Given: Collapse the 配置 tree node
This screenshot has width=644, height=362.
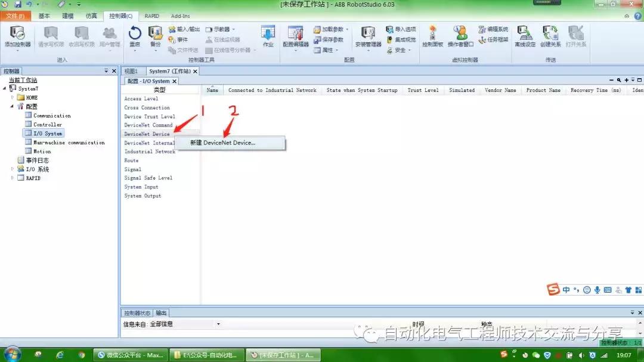Looking at the screenshot, I should click(x=13, y=106).
